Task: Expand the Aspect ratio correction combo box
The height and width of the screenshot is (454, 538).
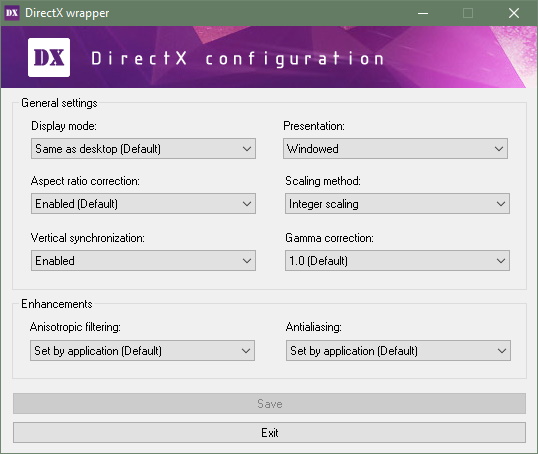Action: [x=143, y=203]
